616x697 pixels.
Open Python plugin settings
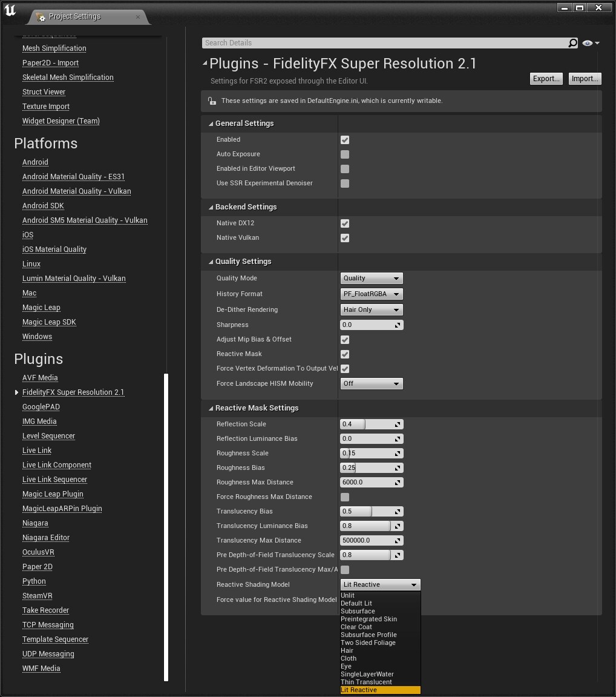pyautogui.click(x=34, y=581)
